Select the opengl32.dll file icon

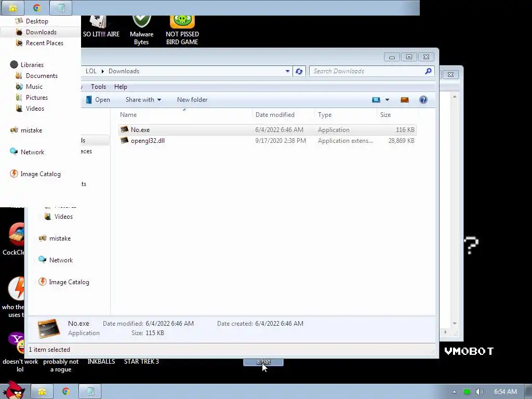click(125, 140)
